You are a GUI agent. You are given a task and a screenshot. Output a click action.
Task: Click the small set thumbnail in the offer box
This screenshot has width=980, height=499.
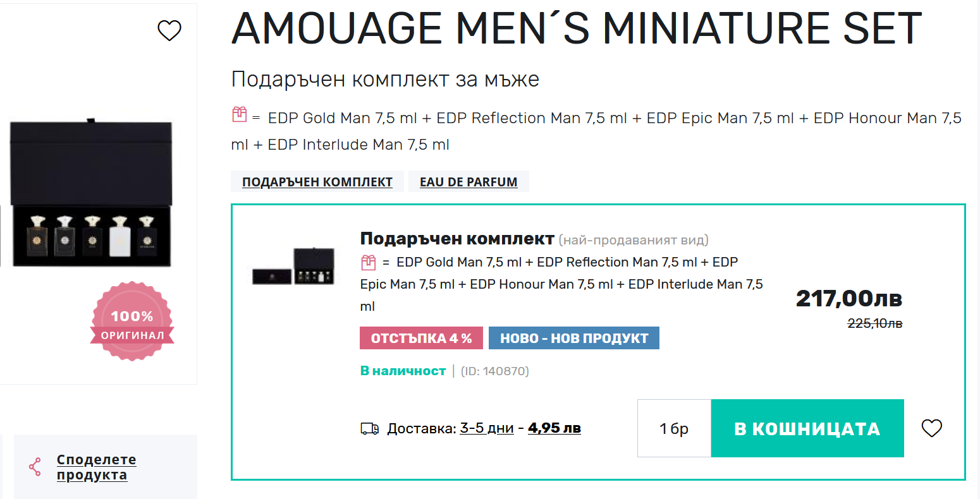(293, 266)
